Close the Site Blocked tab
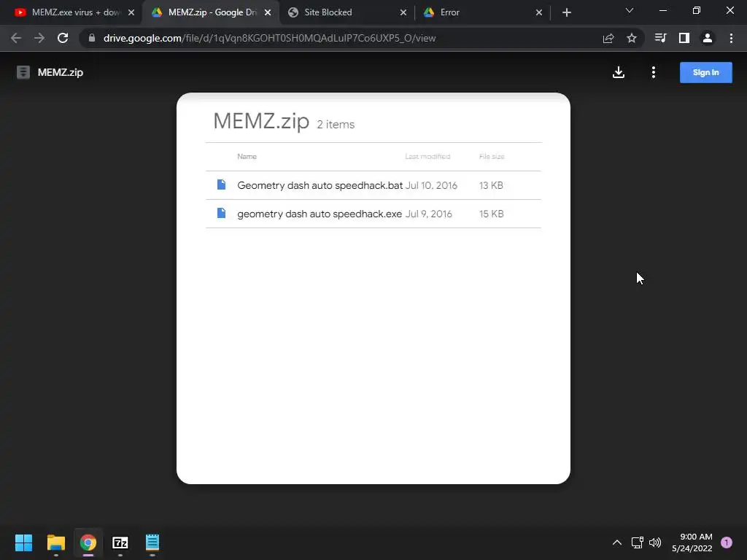The width and height of the screenshot is (747, 560). pos(403,12)
